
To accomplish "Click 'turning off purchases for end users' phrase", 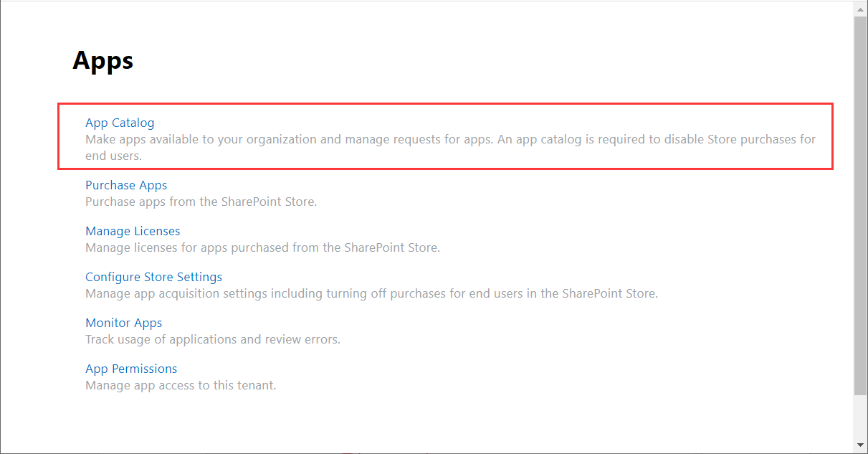I will 459,293.
